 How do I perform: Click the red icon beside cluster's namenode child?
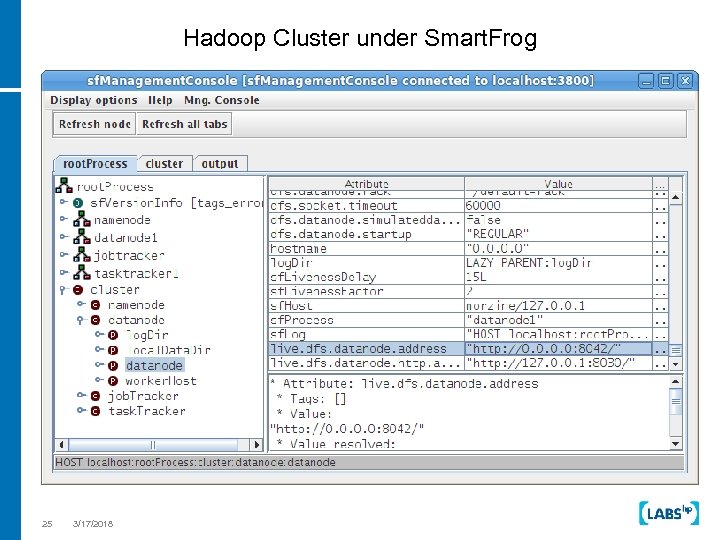[x=96, y=305]
